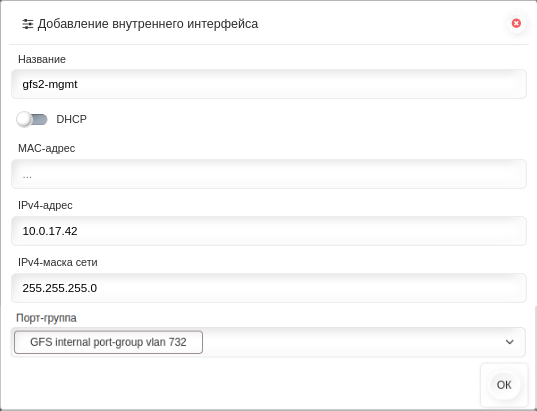The image size is (537, 411).
Task: Click the DHCP label text
Action: pos(71,119)
